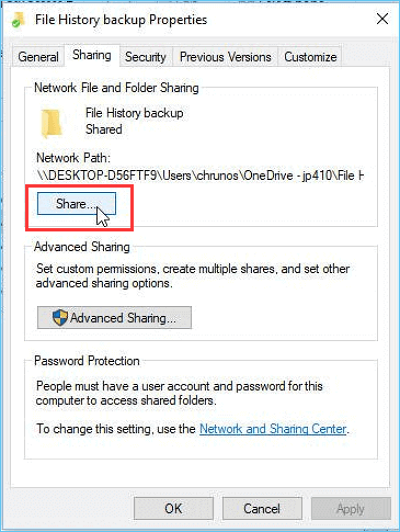Click the Network Path label

pyautogui.click(x=73, y=158)
